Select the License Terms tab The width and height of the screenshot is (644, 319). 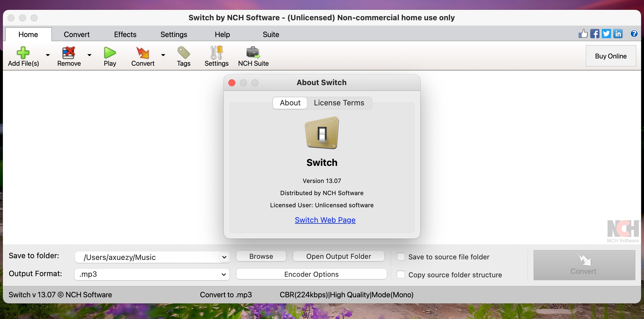click(339, 103)
